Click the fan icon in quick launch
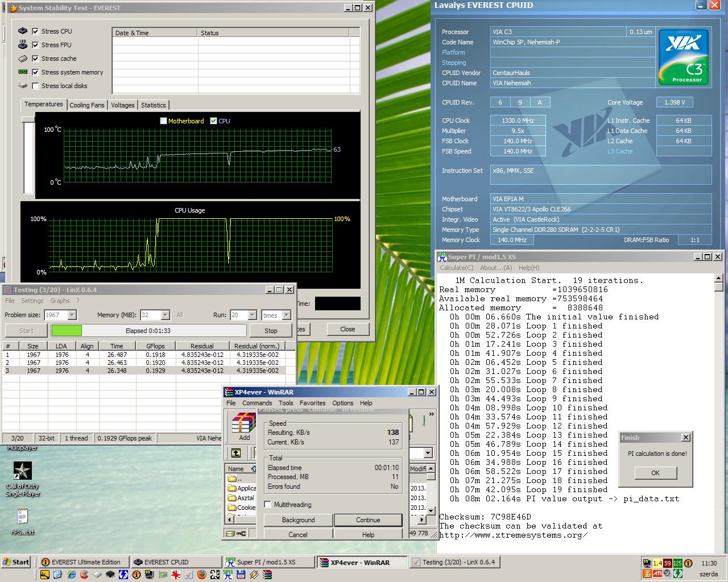 (x=214, y=575)
